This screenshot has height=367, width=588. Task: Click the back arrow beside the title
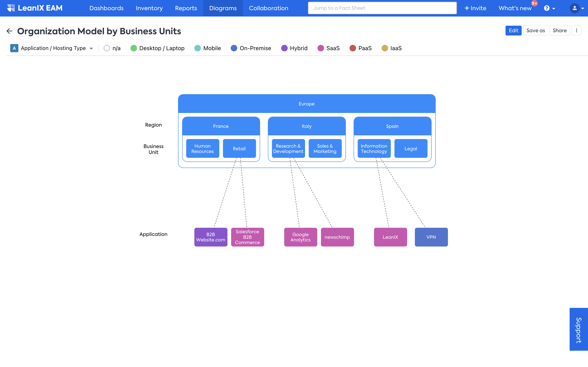coord(9,31)
